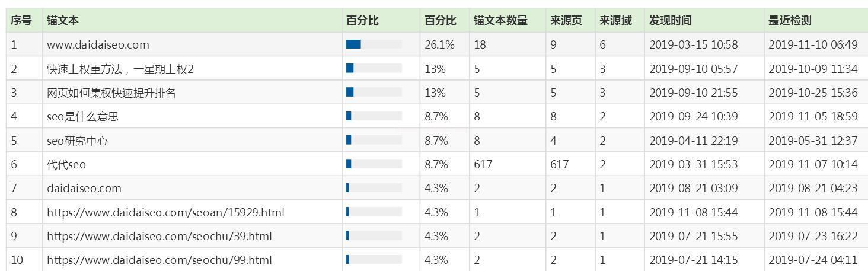868x271 pixels.
Task: Click the 代代seo anchor text
Action: [66, 165]
